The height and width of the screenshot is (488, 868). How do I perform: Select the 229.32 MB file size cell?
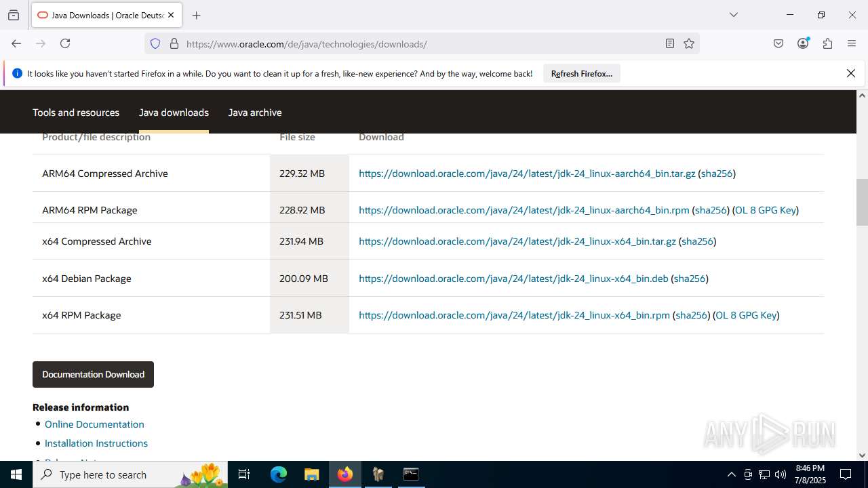click(309, 174)
